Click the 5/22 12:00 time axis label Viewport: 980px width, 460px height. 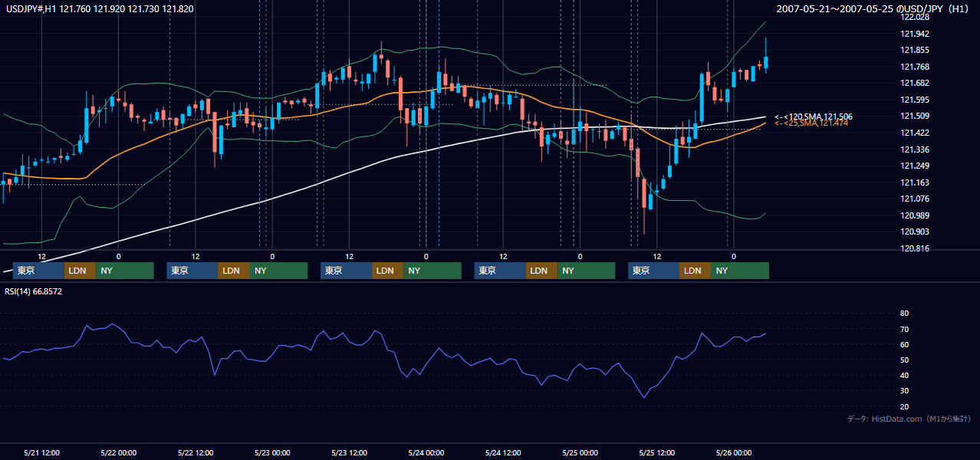[196, 452]
